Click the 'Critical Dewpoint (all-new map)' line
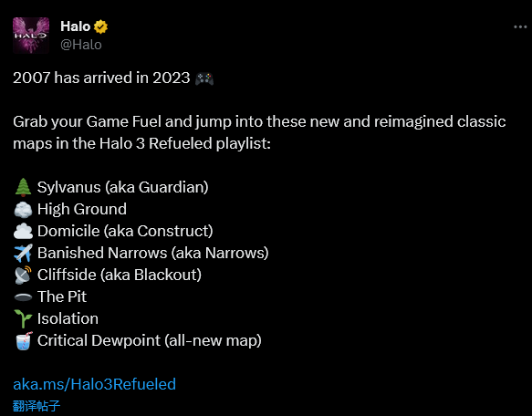532x416 pixels. (x=150, y=340)
